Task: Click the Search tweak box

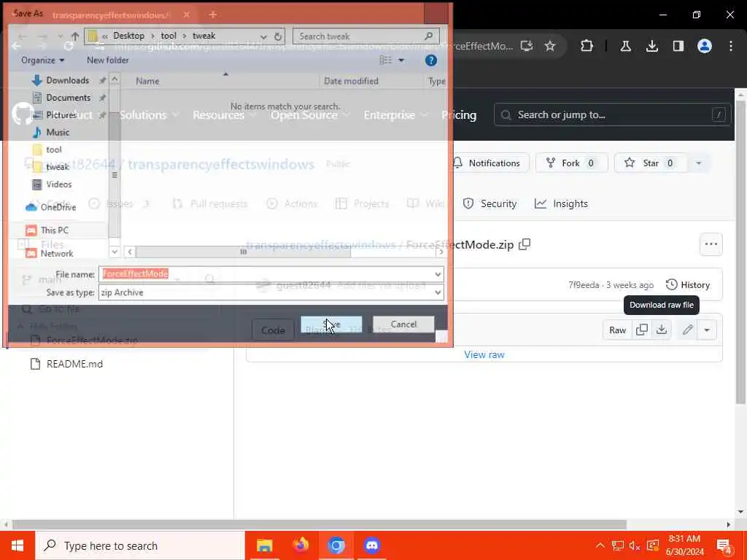Action: [x=365, y=36]
